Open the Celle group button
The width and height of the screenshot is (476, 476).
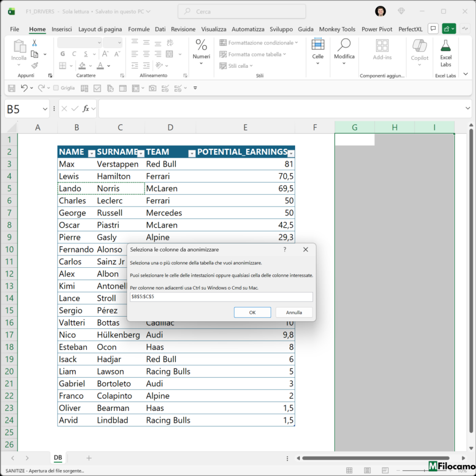pos(318,51)
